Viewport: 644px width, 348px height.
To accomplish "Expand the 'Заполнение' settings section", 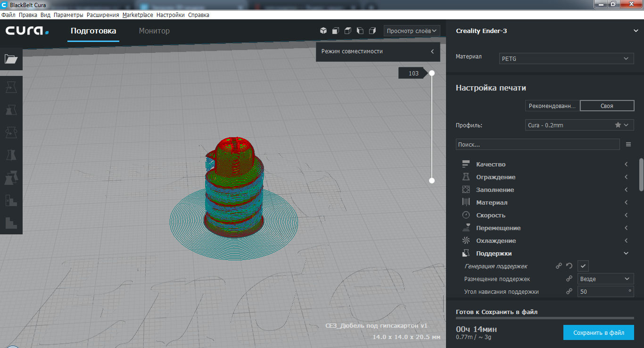I will [x=495, y=190].
